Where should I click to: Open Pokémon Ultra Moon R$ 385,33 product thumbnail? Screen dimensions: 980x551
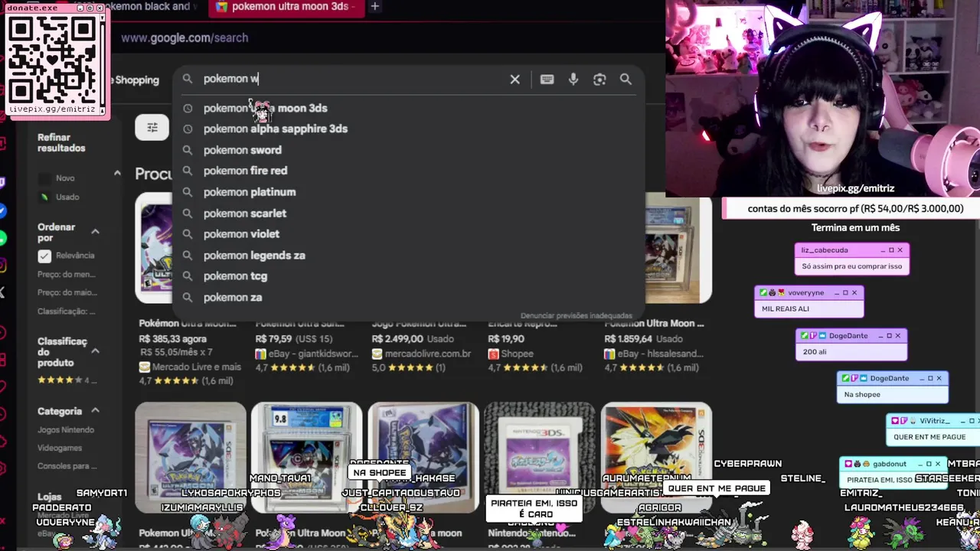coord(154,248)
